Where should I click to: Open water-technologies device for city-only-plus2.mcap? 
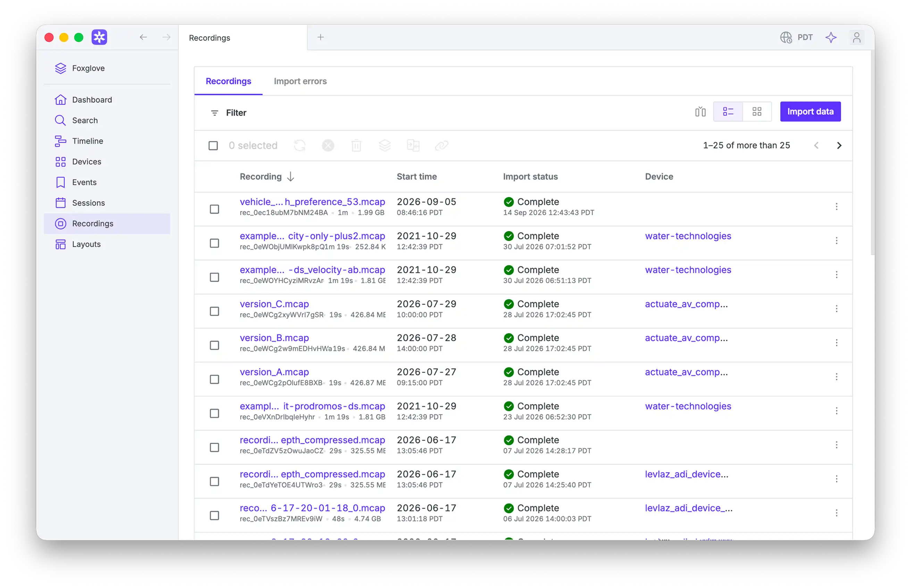coord(688,236)
